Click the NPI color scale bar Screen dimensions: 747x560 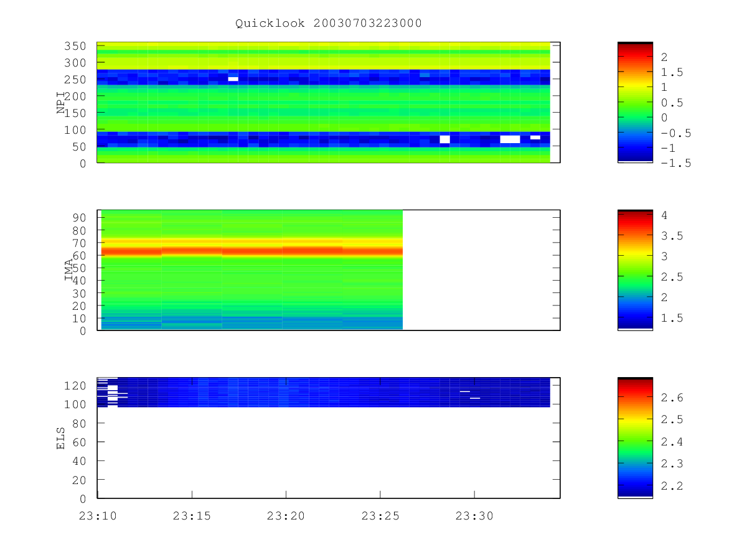click(635, 103)
